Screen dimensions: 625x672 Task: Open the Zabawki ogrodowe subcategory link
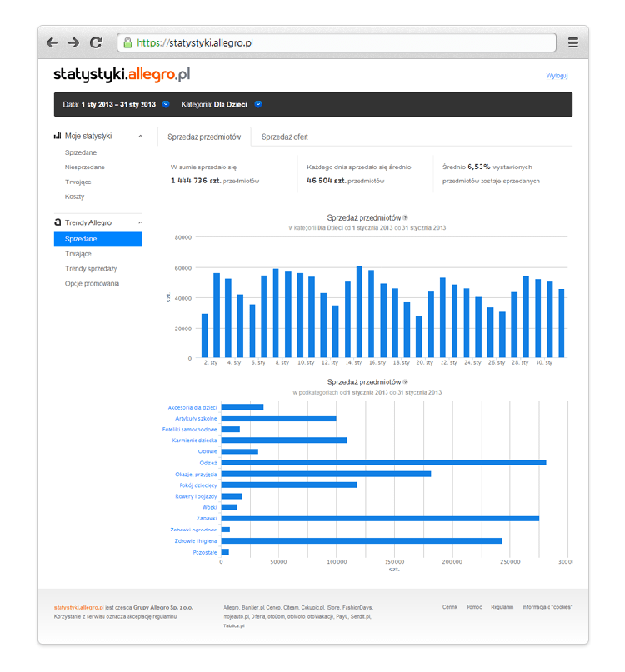click(x=193, y=530)
